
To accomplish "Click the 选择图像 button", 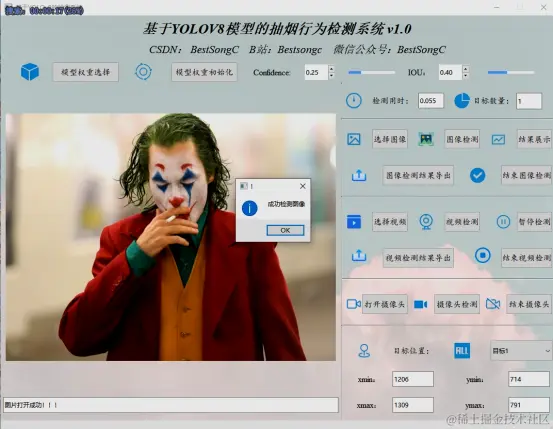I will (x=390, y=139).
